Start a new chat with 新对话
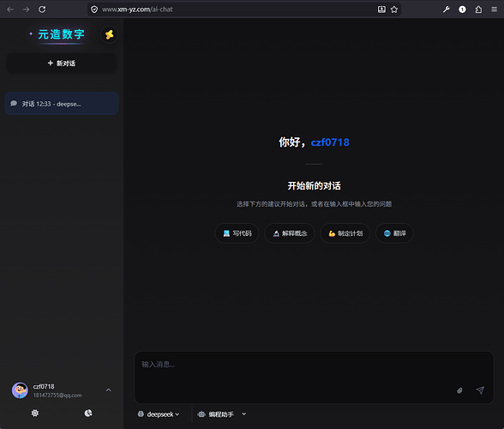 click(x=62, y=63)
